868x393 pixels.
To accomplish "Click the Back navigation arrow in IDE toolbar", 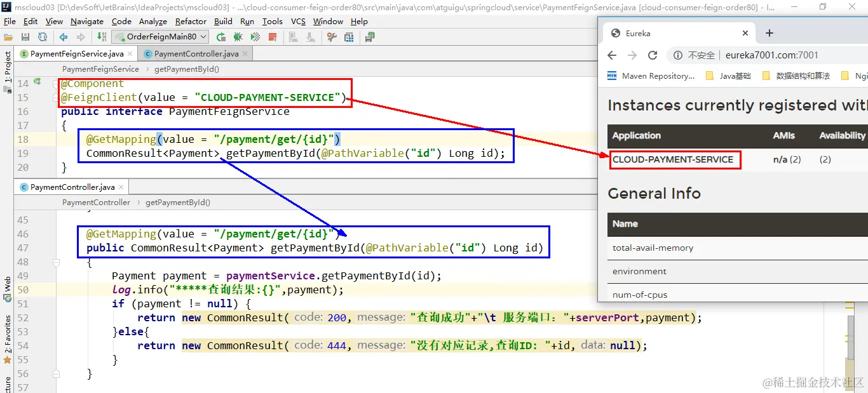I will (x=64, y=37).
